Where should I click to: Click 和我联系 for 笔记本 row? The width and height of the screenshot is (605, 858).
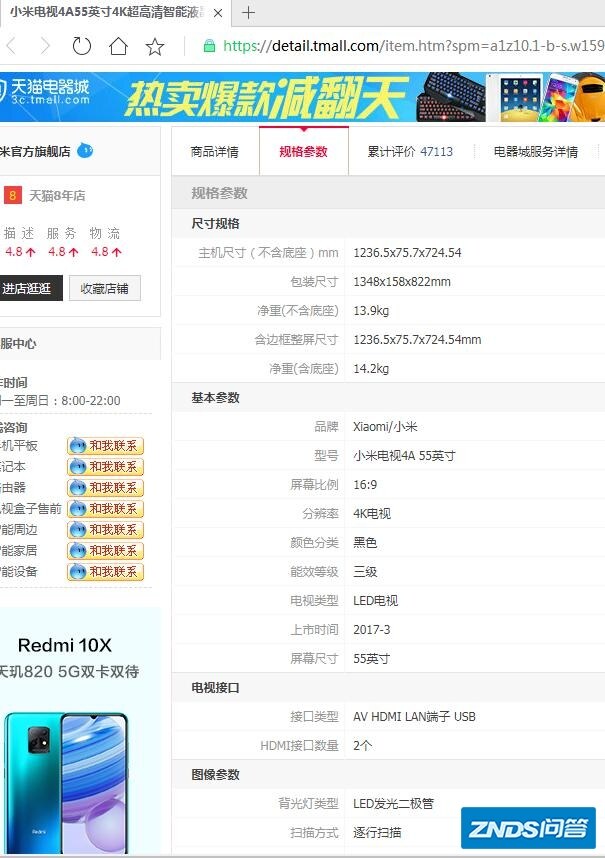click(x=106, y=467)
